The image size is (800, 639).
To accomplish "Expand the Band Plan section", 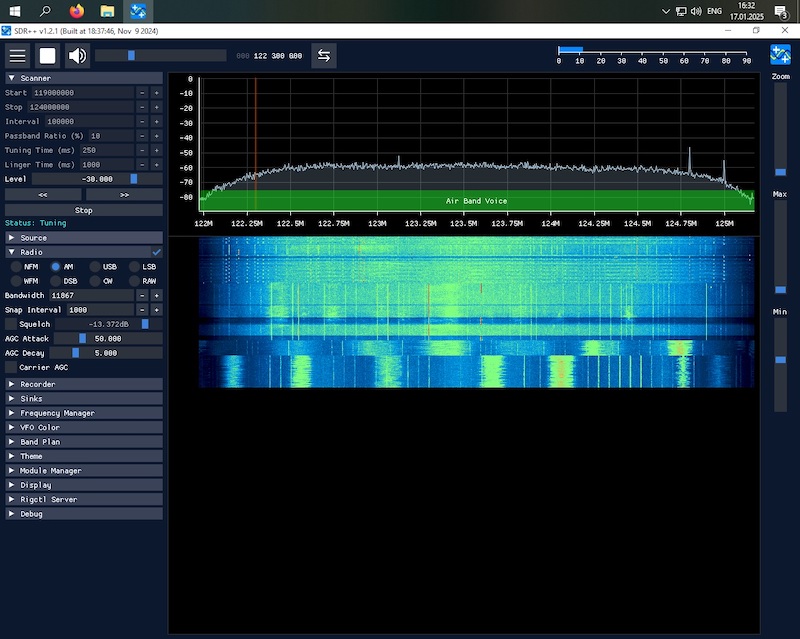I will click(84, 442).
